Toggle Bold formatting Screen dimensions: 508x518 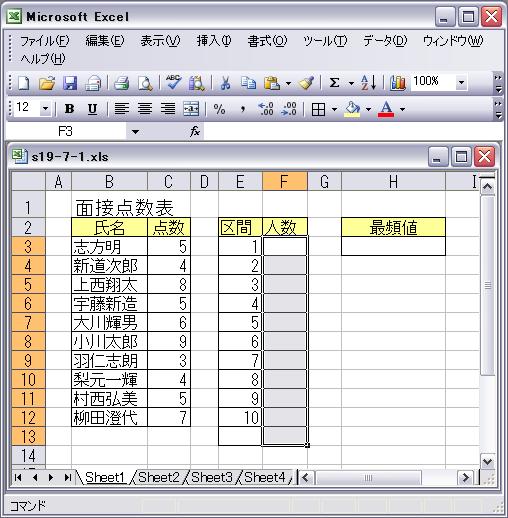coord(69,109)
